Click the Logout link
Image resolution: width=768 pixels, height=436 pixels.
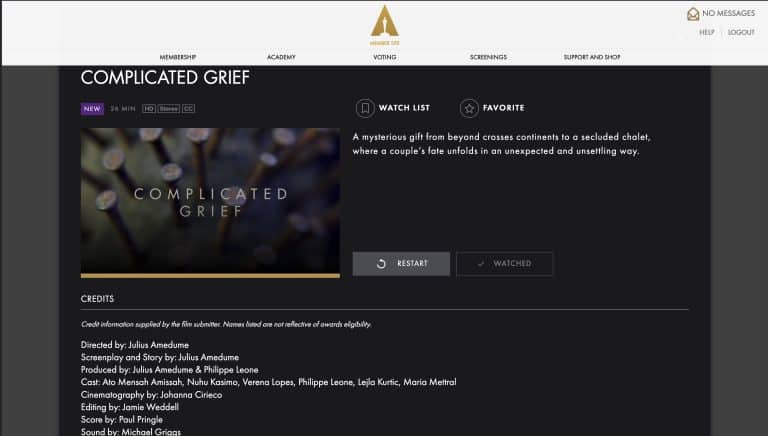coord(741,32)
